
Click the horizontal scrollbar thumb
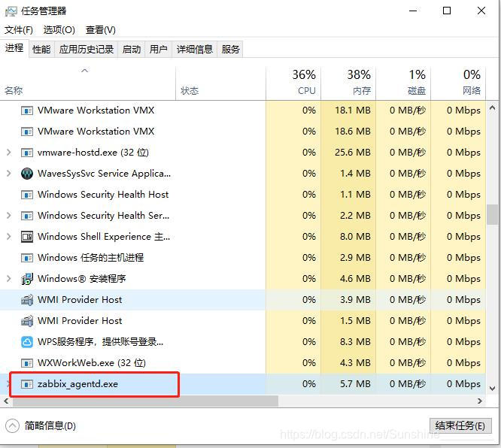pos(145,401)
